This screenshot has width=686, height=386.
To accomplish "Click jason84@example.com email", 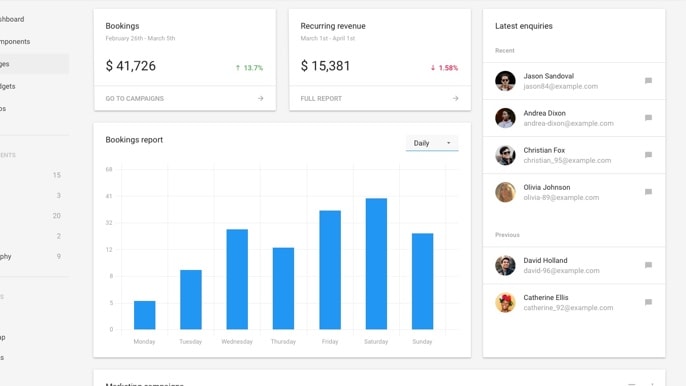I will click(560, 86).
